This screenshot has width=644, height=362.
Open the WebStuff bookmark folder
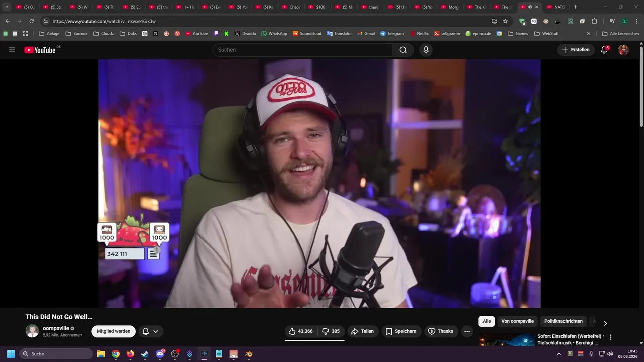(x=547, y=34)
